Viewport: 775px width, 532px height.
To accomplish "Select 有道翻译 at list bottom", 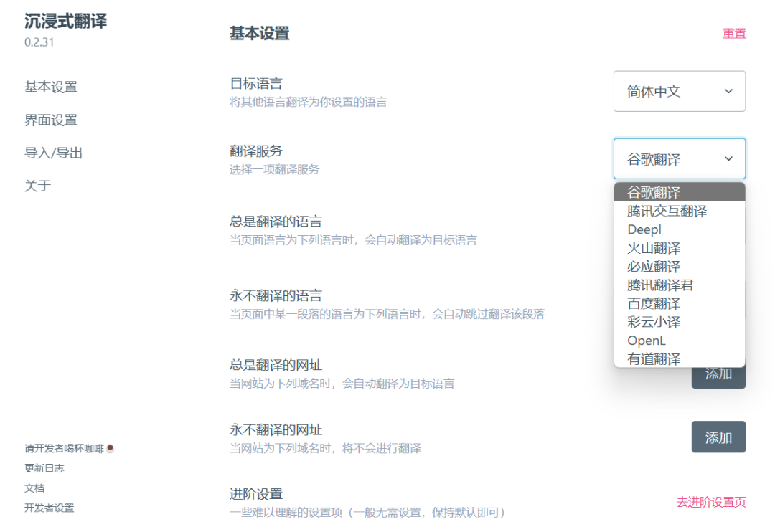I will point(679,358).
